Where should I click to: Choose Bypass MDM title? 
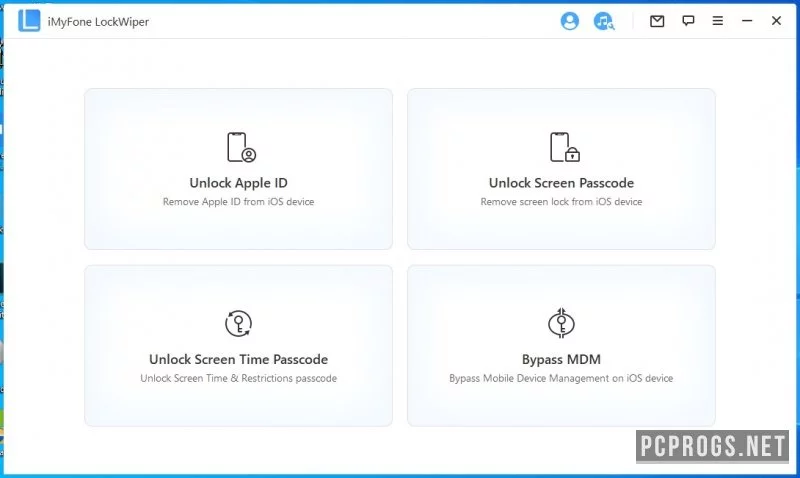click(x=561, y=359)
